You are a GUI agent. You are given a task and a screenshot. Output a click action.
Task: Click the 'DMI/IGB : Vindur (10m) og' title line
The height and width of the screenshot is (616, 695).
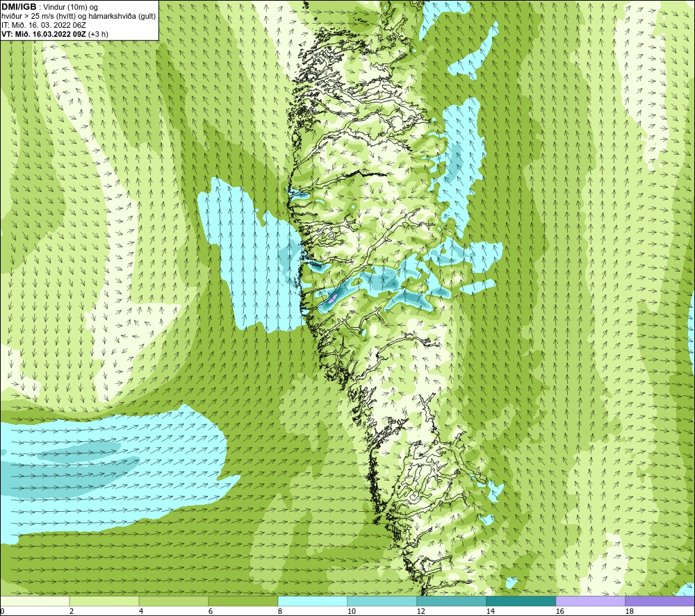tap(50, 7)
